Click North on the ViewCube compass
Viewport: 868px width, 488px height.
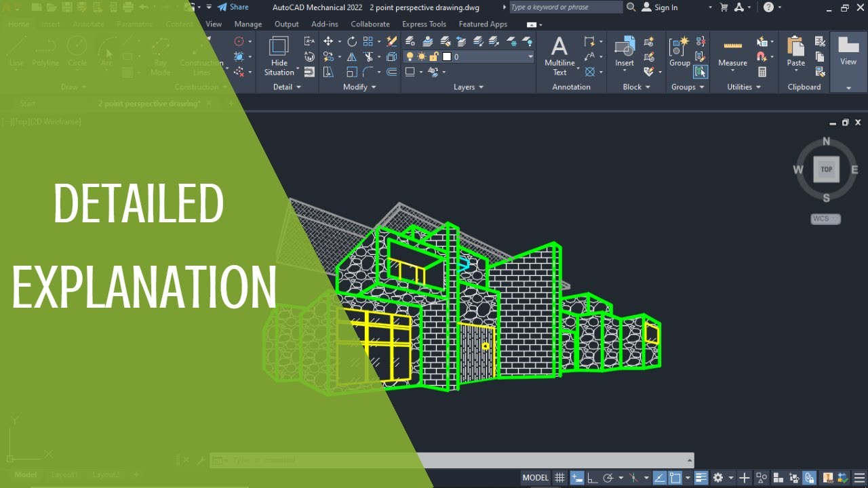(826, 141)
